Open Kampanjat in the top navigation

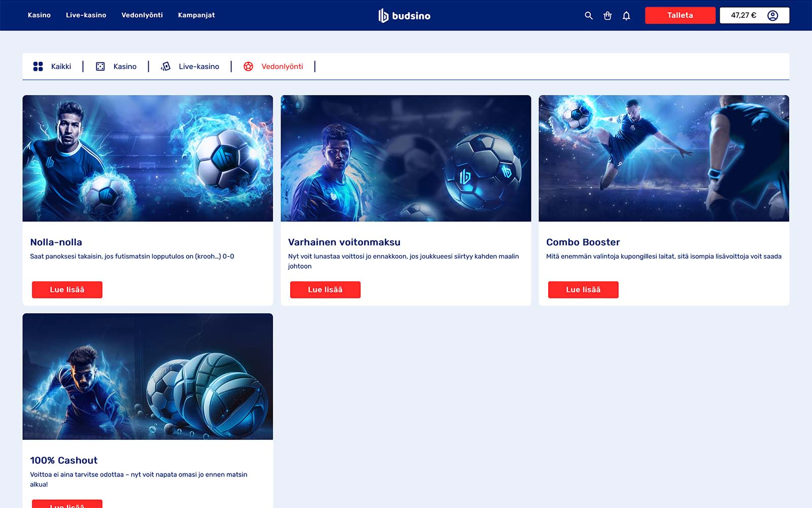tap(196, 15)
